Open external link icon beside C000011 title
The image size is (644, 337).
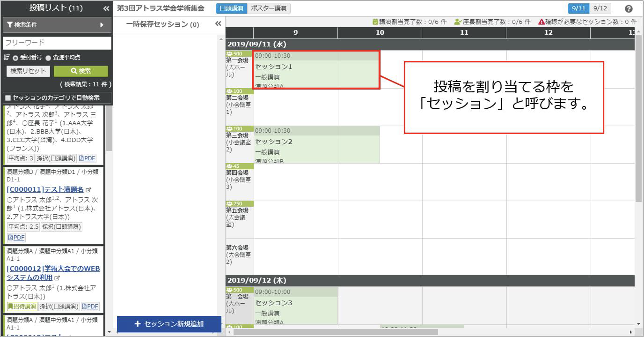click(x=88, y=190)
